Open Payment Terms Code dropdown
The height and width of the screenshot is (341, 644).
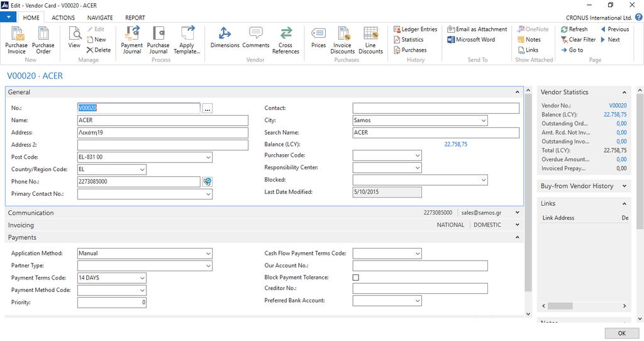point(142,277)
